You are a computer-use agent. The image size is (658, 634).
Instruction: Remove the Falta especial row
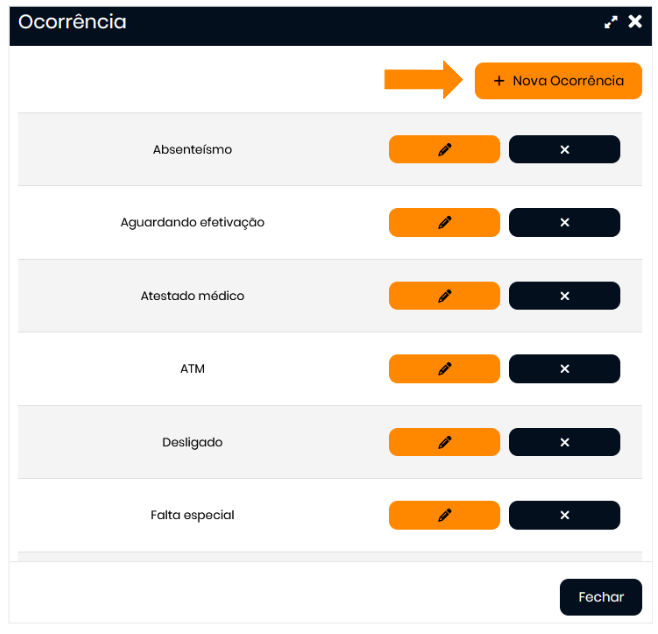[564, 515]
